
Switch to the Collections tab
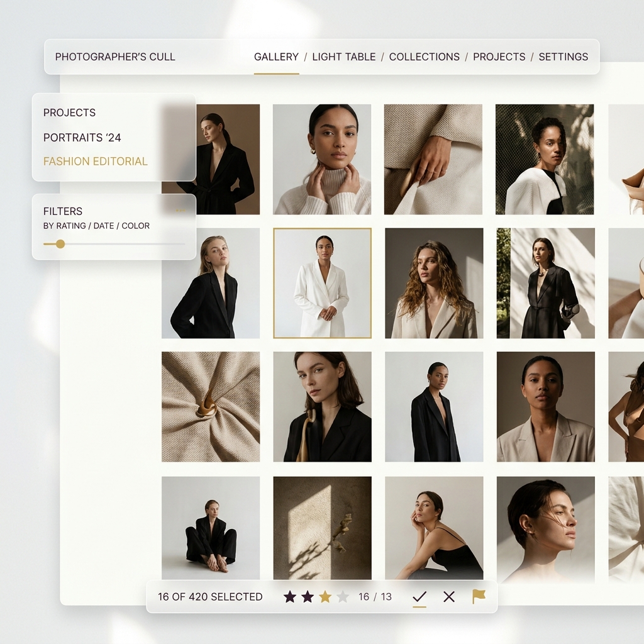coord(425,57)
